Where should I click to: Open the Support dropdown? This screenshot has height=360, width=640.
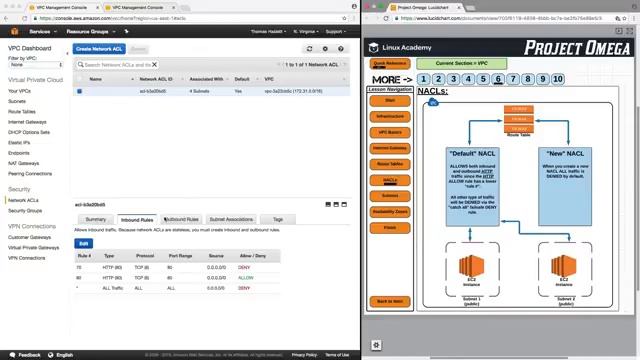(336, 31)
